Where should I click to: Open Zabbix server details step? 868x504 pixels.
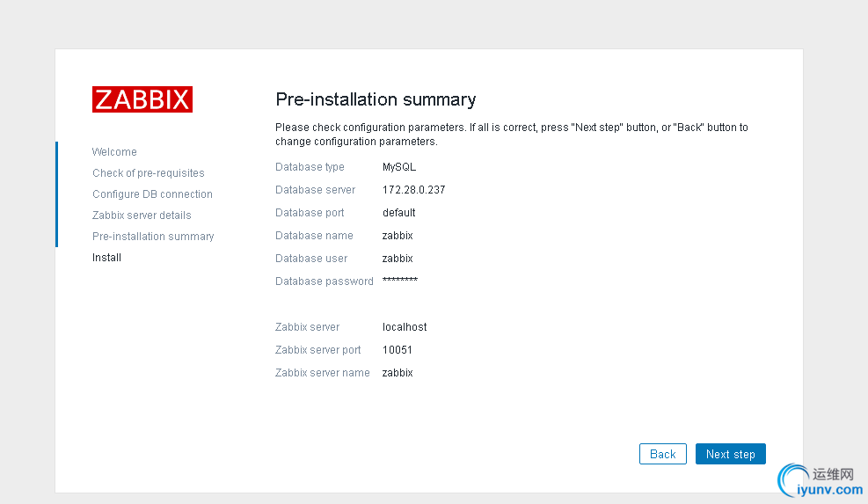[142, 215]
